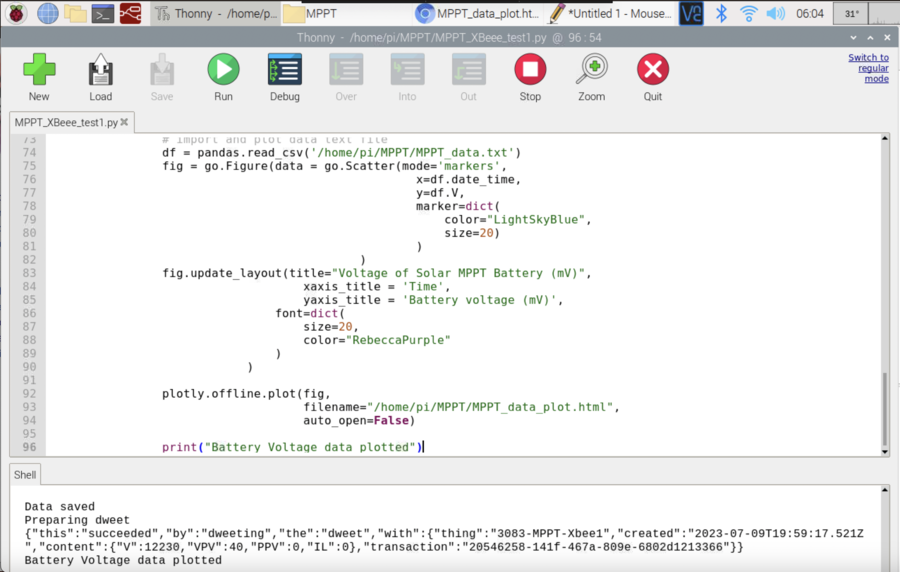
Task: Open the terminal from the taskbar
Action: click(102, 13)
